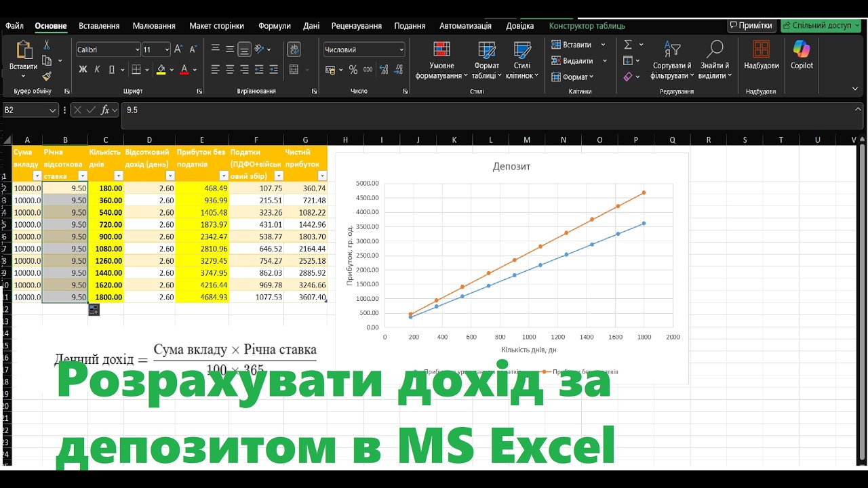The width and height of the screenshot is (868, 488).
Task: Open Copilot from the ribbon
Action: pyautogui.click(x=802, y=55)
